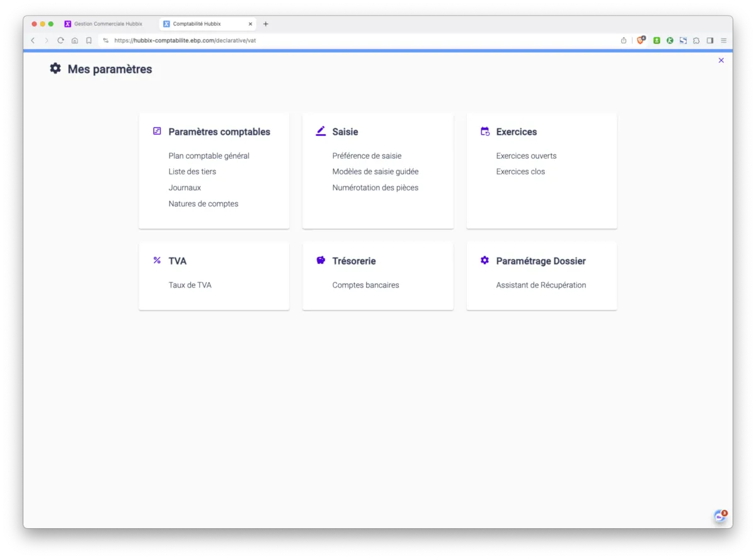The image size is (756, 559).
Task: Open Modèles de saisie guidée
Action: 375,171
